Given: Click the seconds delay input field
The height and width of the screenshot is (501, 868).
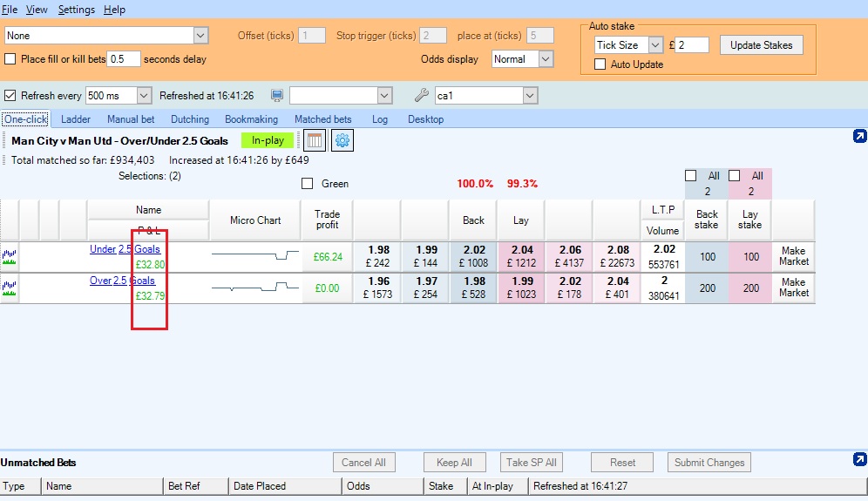Looking at the screenshot, I should [x=124, y=58].
